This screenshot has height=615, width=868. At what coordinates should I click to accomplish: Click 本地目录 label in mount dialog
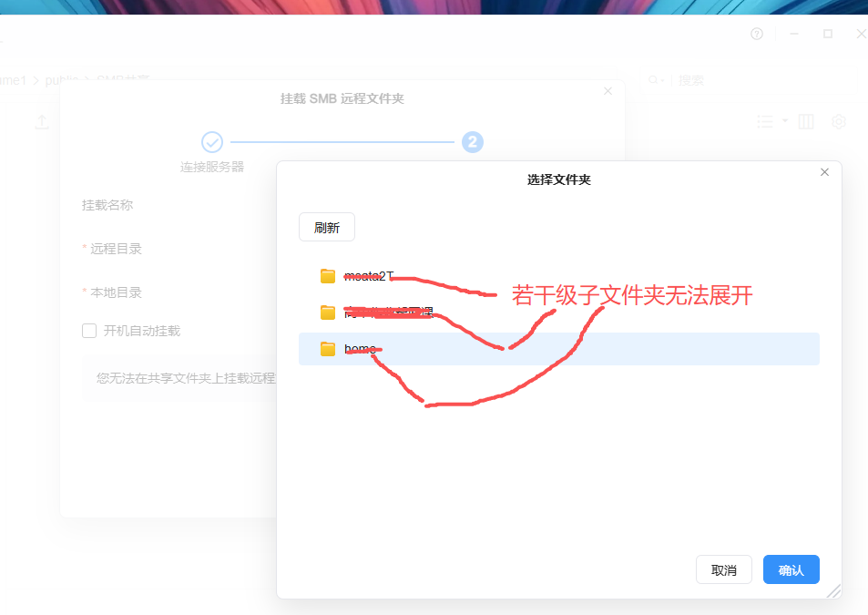tap(116, 292)
